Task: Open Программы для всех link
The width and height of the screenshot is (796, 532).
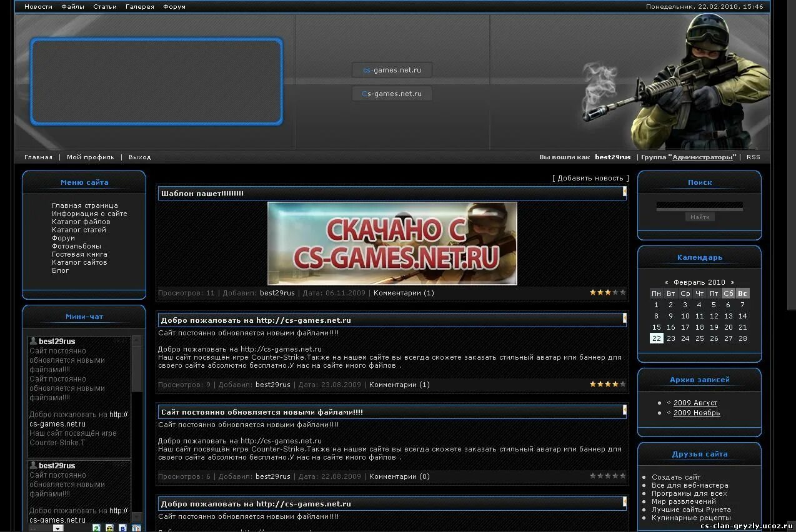Action: pyautogui.click(x=689, y=493)
